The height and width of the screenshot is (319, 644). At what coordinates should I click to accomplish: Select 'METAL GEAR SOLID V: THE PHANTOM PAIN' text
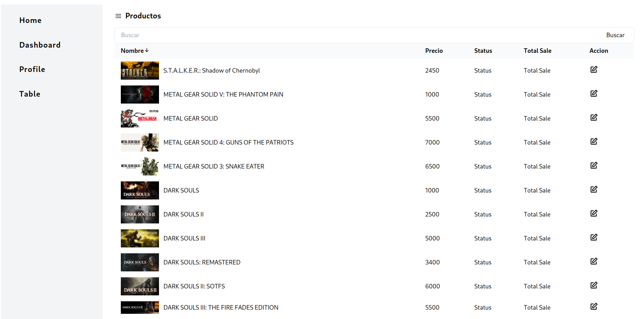point(223,95)
